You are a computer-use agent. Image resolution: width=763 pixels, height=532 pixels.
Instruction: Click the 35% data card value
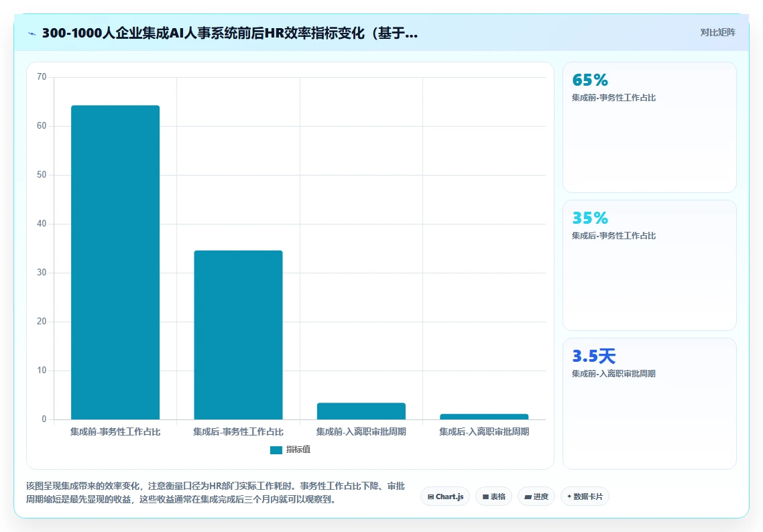coord(590,218)
